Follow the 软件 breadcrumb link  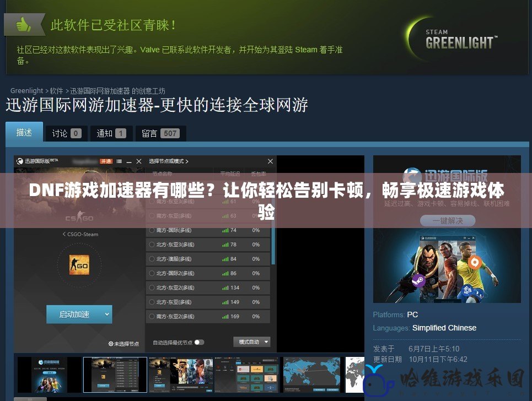56,91
